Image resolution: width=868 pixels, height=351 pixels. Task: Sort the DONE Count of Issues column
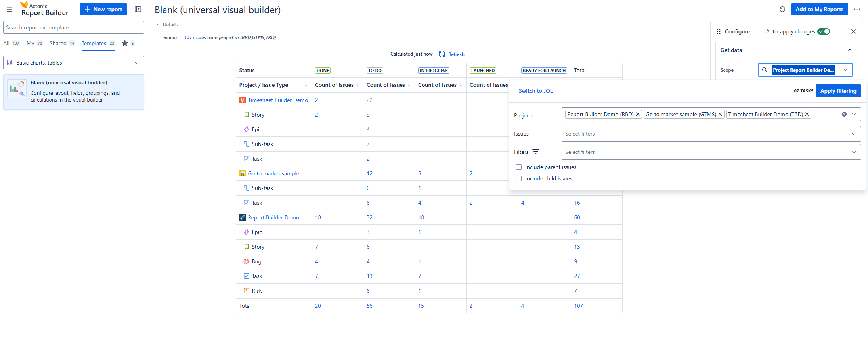click(358, 85)
